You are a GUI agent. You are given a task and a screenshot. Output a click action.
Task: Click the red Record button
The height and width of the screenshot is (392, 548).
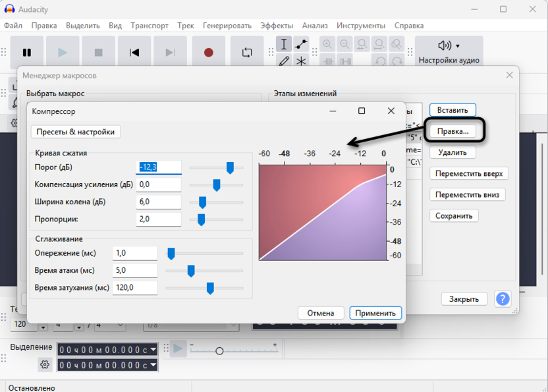pos(209,53)
